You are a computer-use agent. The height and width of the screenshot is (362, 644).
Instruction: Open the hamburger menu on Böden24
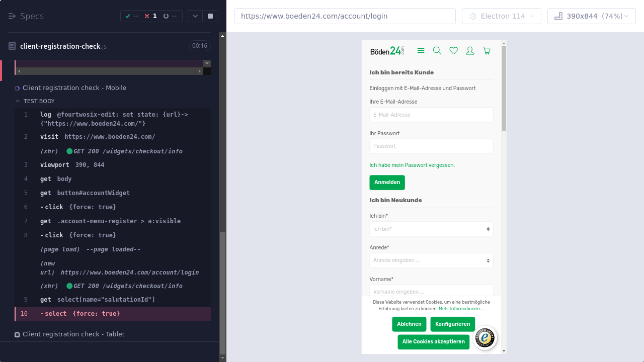(x=421, y=51)
